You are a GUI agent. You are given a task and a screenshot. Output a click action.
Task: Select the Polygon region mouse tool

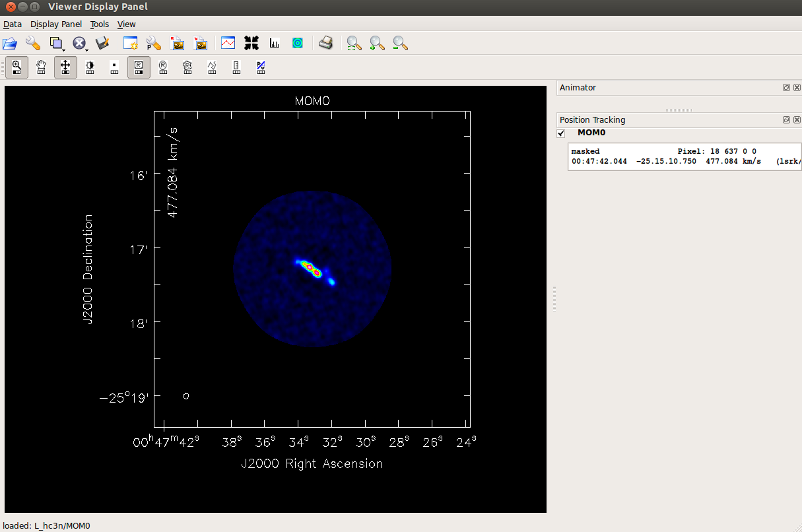click(x=187, y=67)
